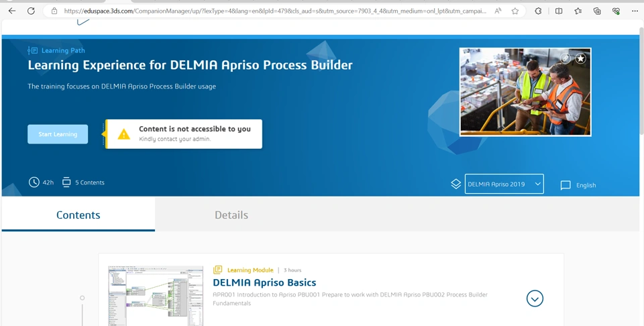Open the browser Settings and more menu
Screen dimensions: 644x326
pos(635,11)
